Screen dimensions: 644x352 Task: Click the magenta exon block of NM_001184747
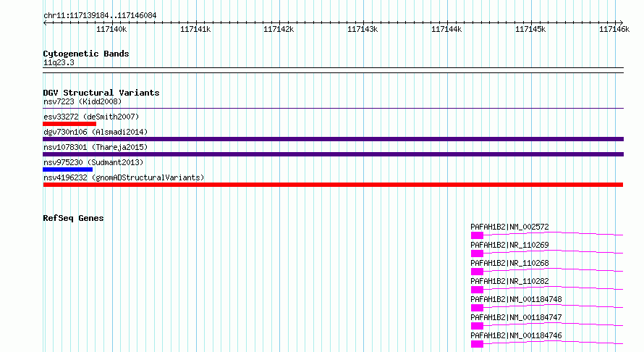click(477, 326)
